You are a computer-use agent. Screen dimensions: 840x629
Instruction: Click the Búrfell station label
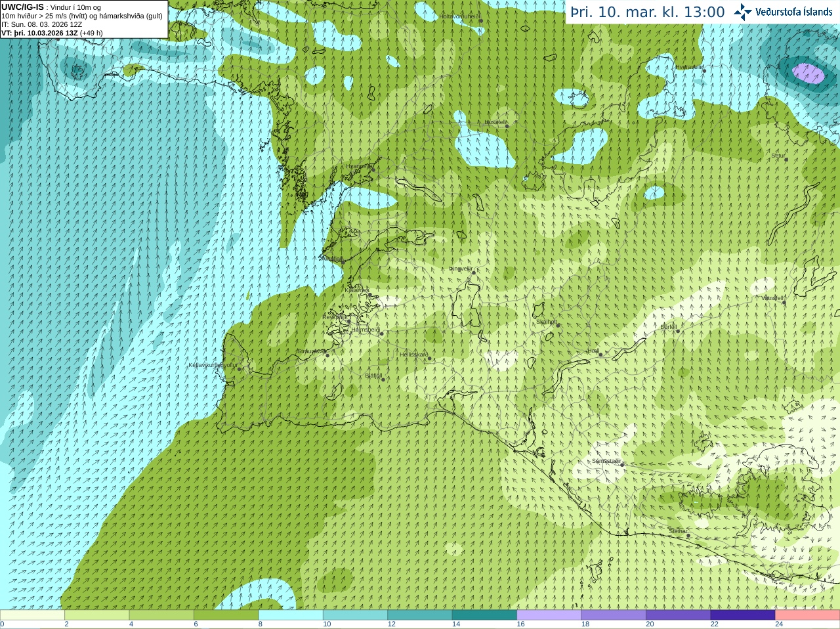click(668, 327)
